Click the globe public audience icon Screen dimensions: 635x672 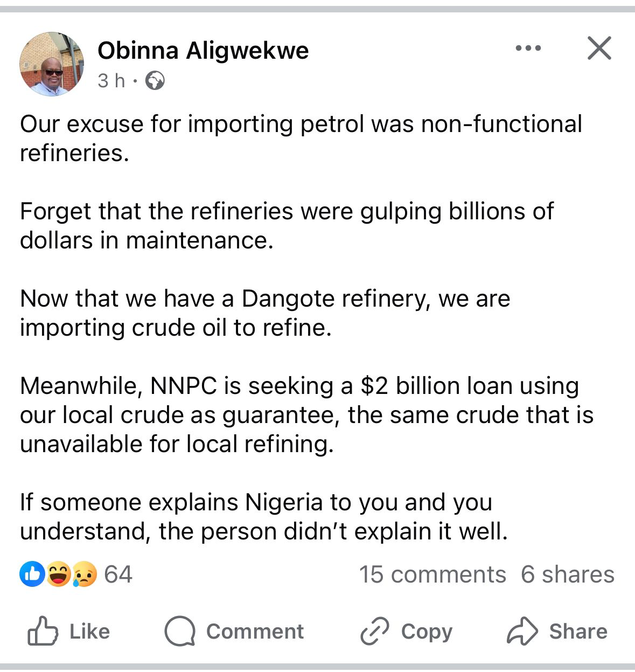click(155, 81)
